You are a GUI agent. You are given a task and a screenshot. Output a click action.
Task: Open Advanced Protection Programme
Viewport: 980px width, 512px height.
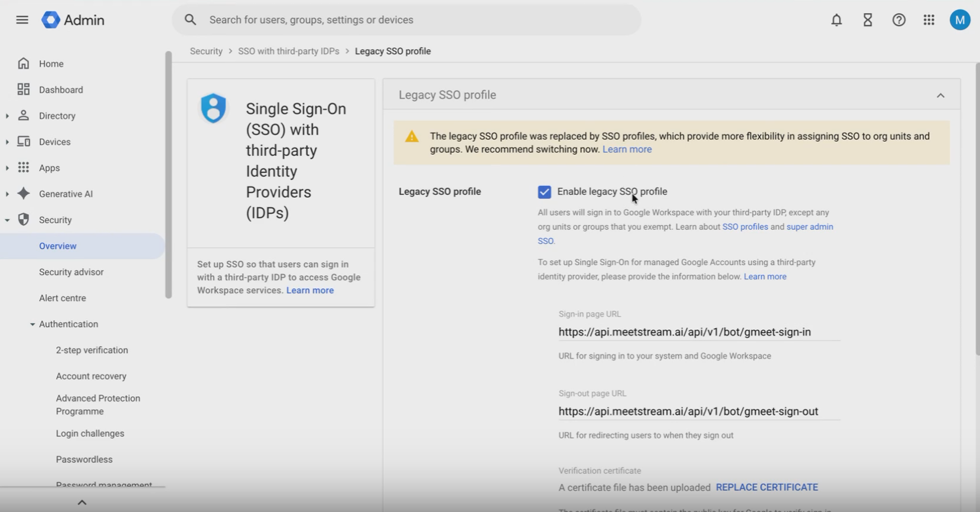coord(98,405)
